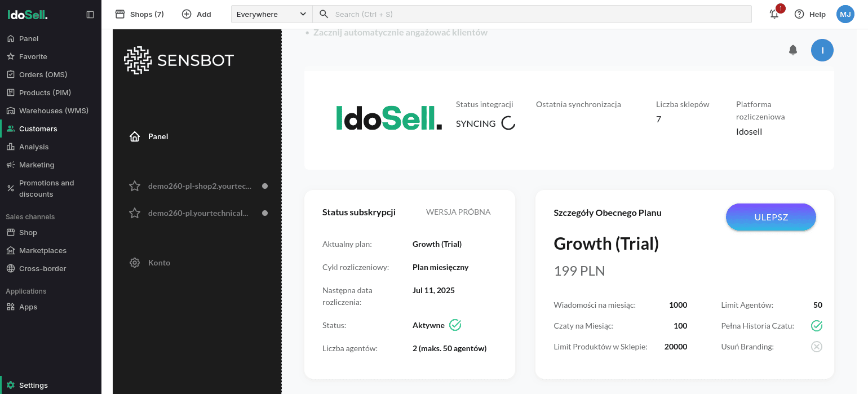Collapse the IdoSell sidebar panel icon
The height and width of the screenshot is (394, 868).
click(x=90, y=15)
